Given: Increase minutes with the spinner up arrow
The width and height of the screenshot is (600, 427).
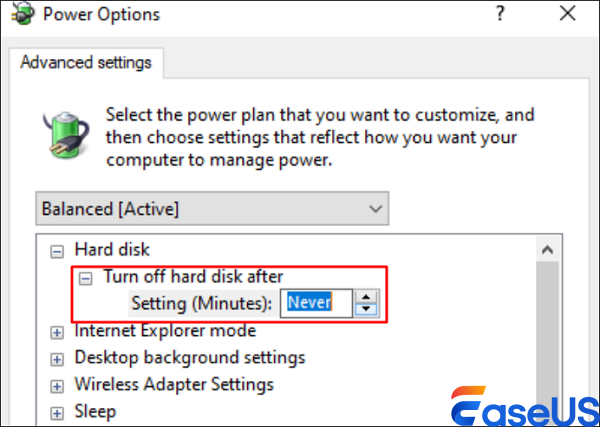Looking at the screenshot, I should [368, 295].
